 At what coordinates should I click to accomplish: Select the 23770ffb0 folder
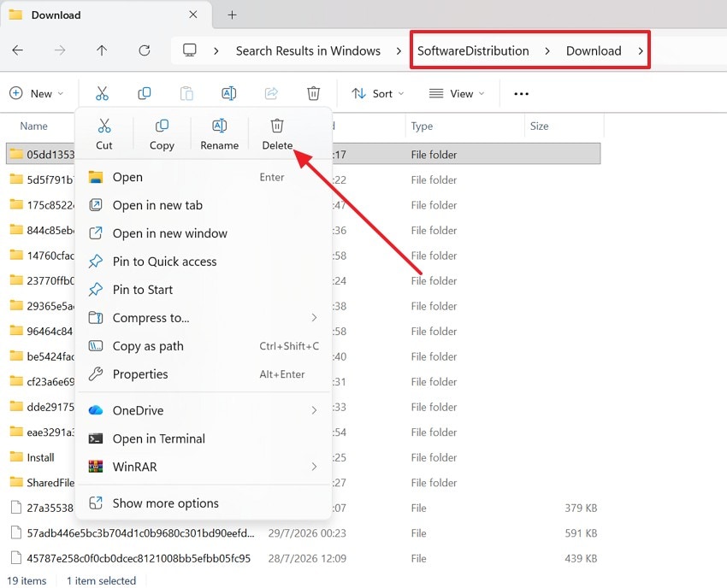(42, 281)
